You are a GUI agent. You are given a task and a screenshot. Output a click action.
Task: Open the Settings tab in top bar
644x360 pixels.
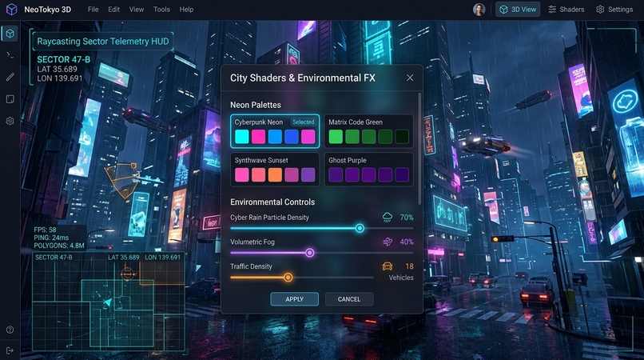614,9
